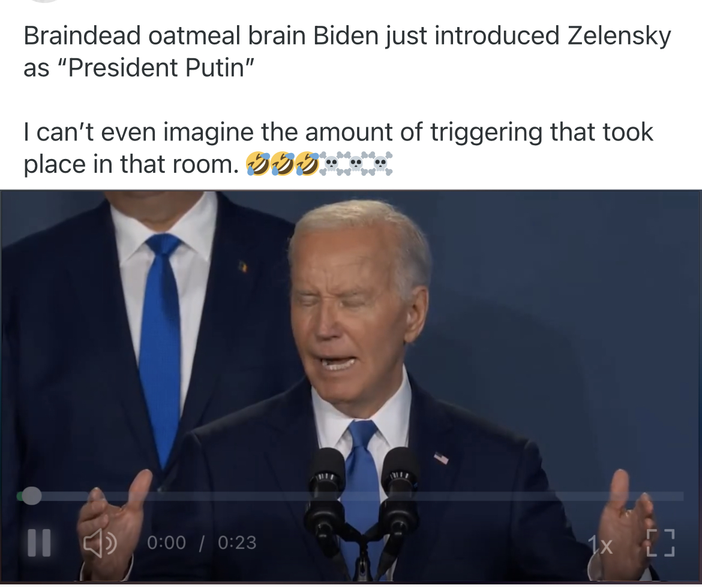Enter fullscreen via the corner-brackets icon
Image resolution: width=702 pixels, height=588 pixels.
click(x=661, y=543)
